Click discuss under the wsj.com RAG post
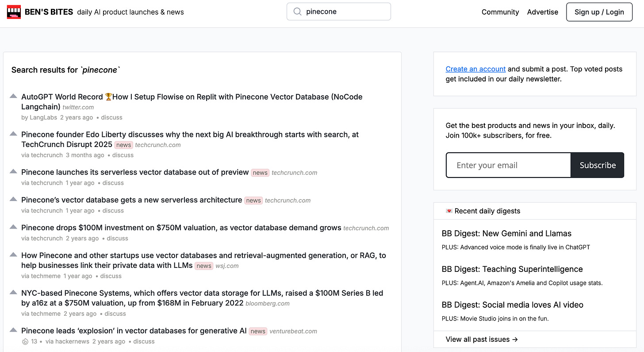Image resolution: width=644 pixels, height=352 pixels. [111, 276]
